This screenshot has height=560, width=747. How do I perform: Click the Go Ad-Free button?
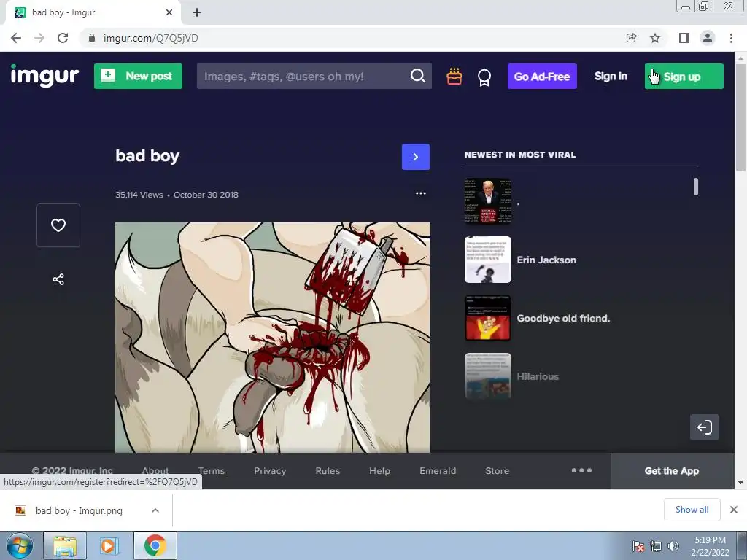click(542, 76)
